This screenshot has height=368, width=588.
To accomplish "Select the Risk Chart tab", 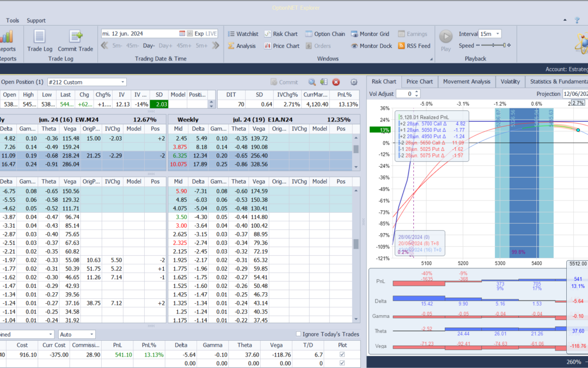I will (x=384, y=81).
